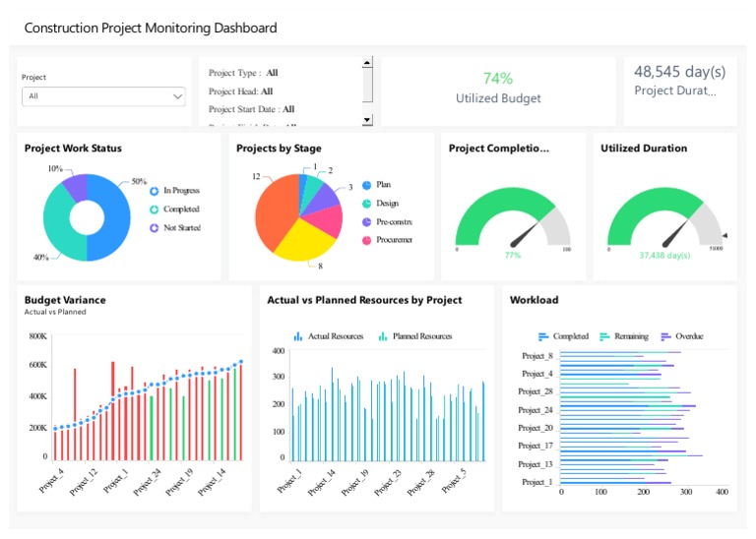Viewport: 756px width, 539px height.
Task: Click the Overdue legend icon in Workload
Action: click(x=666, y=336)
